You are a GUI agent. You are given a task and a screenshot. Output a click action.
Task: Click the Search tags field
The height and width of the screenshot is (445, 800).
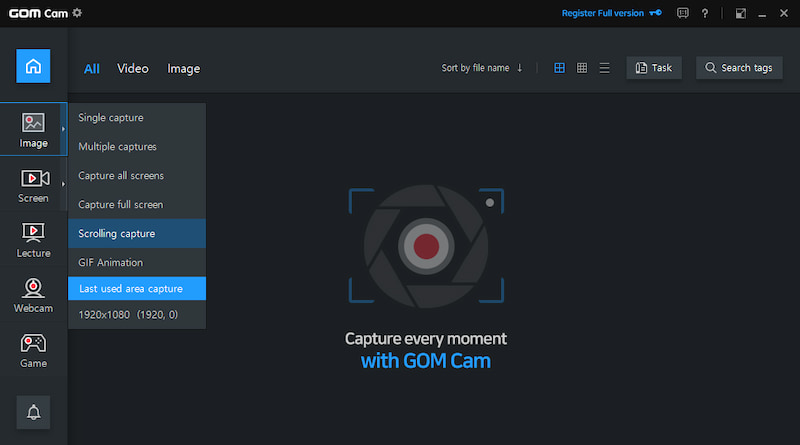(739, 68)
